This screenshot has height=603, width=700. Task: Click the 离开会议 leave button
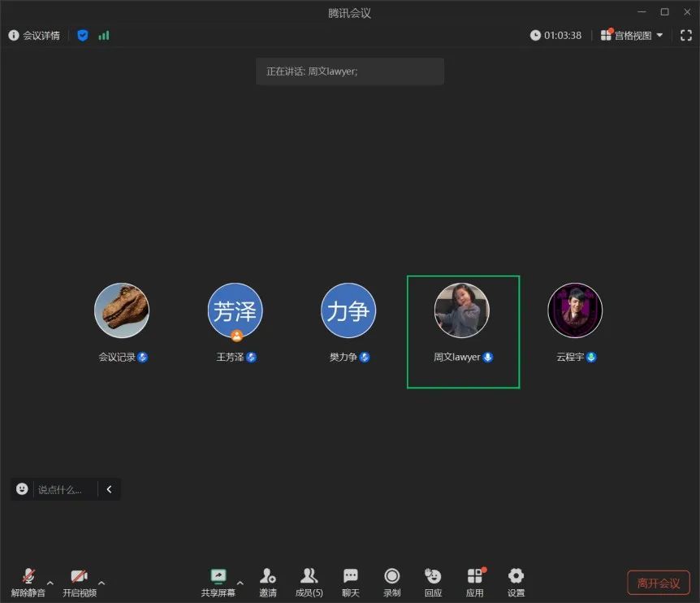tap(658, 583)
